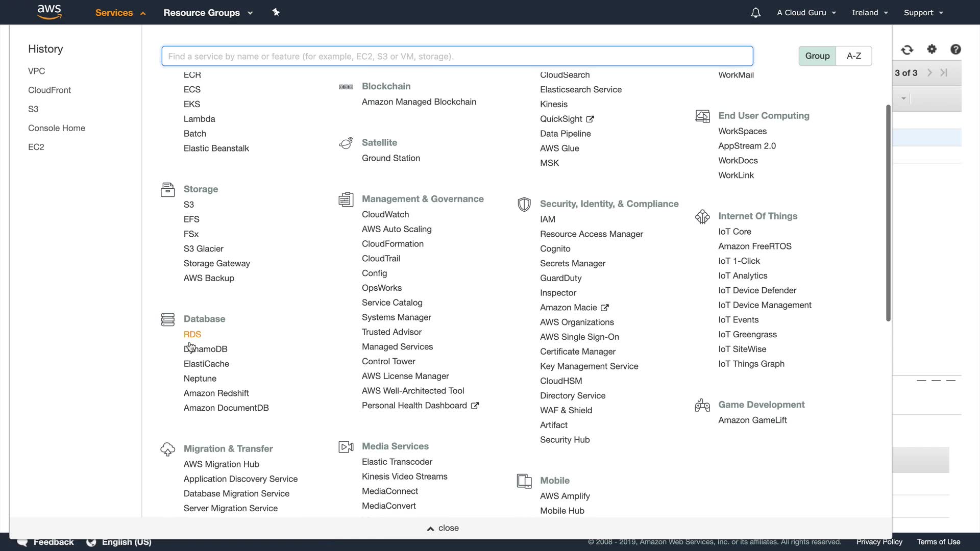Image resolution: width=980 pixels, height=551 pixels.
Task: Open external QuickSight link icon
Action: pos(590,119)
